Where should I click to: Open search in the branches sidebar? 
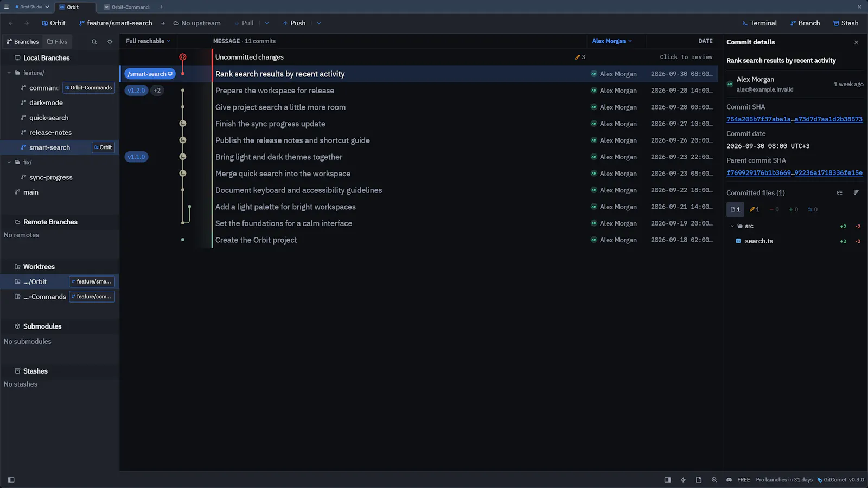94,42
